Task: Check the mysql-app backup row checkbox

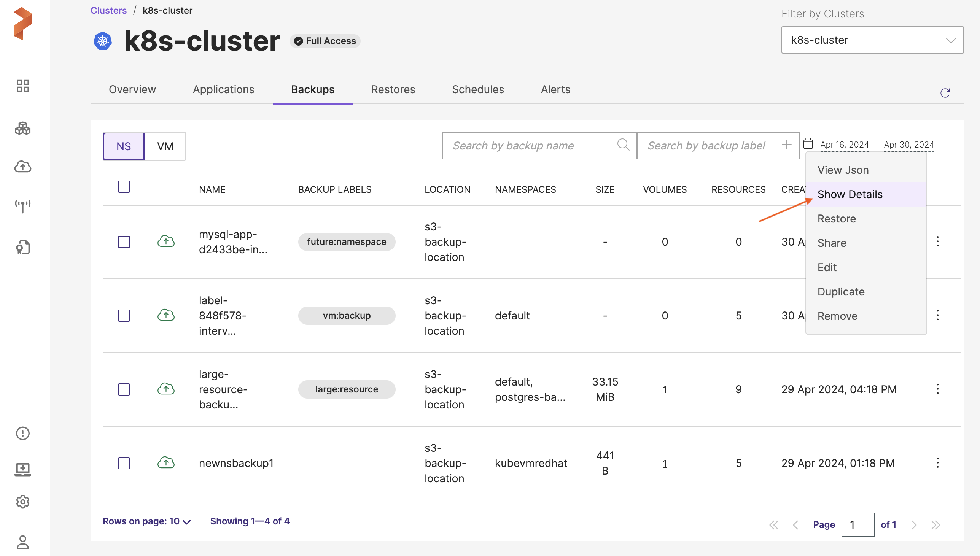Action: click(124, 242)
